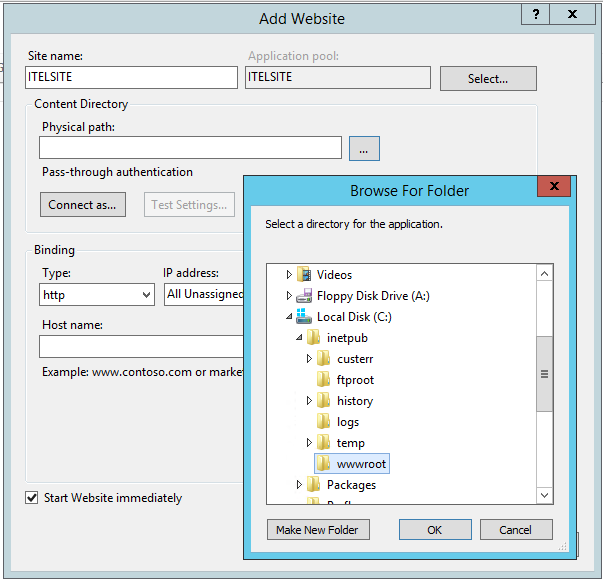Open the binding Type dropdown
603x581 pixels.
(x=97, y=295)
